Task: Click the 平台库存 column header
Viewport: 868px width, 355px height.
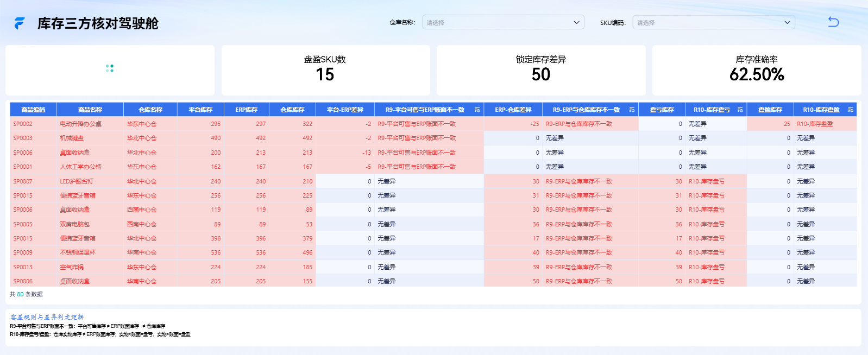Action: (x=200, y=110)
